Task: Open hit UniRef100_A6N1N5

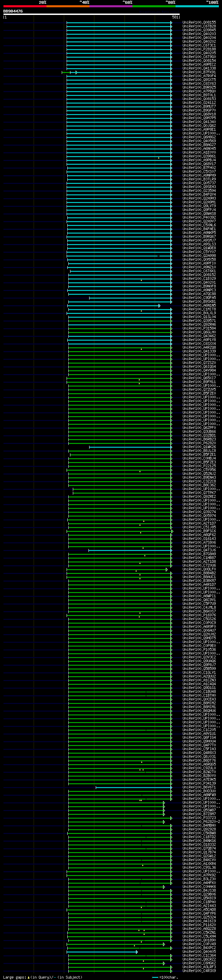Action: pyautogui.click(x=199, y=306)
